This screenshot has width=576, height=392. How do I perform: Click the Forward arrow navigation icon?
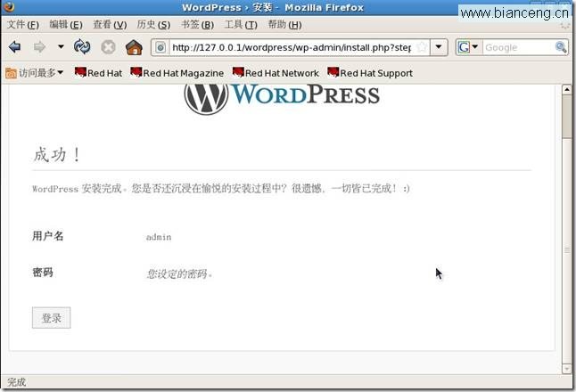(x=39, y=47)
